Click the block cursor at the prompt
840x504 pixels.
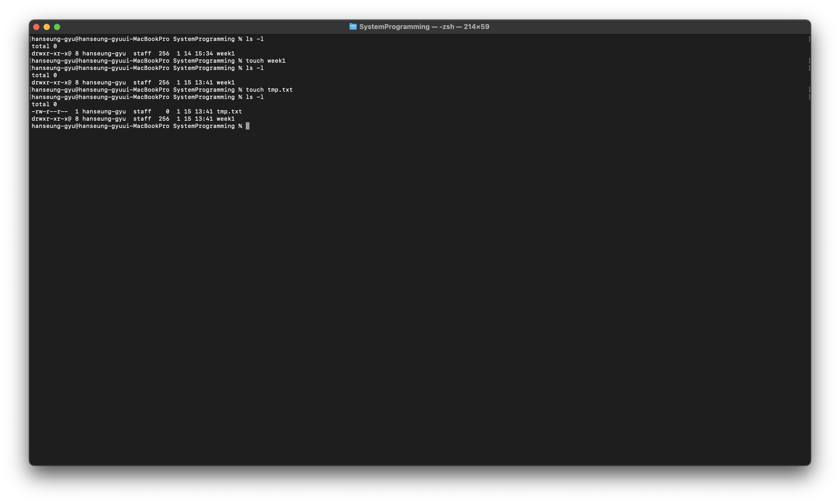pos(248,126)
